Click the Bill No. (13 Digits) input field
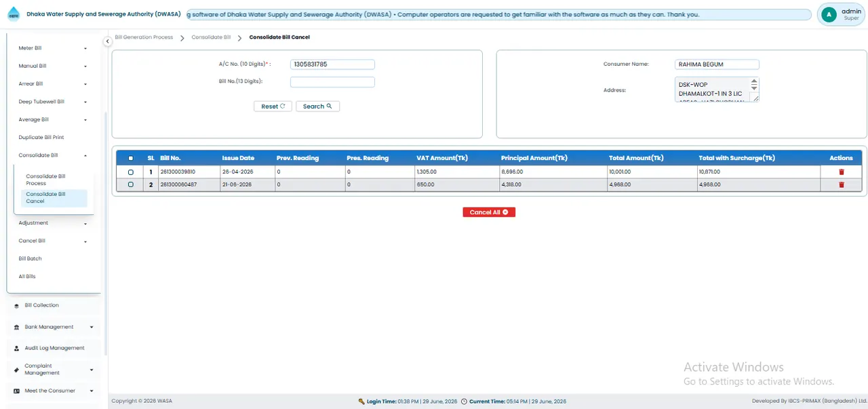This screenshot has height=409, width=868. coord(332,82)
